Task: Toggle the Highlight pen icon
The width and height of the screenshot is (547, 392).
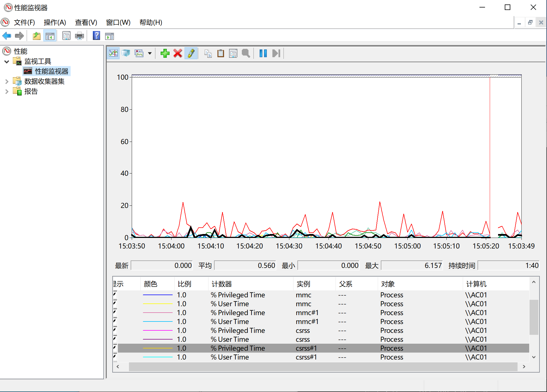Action: (191, 53)
